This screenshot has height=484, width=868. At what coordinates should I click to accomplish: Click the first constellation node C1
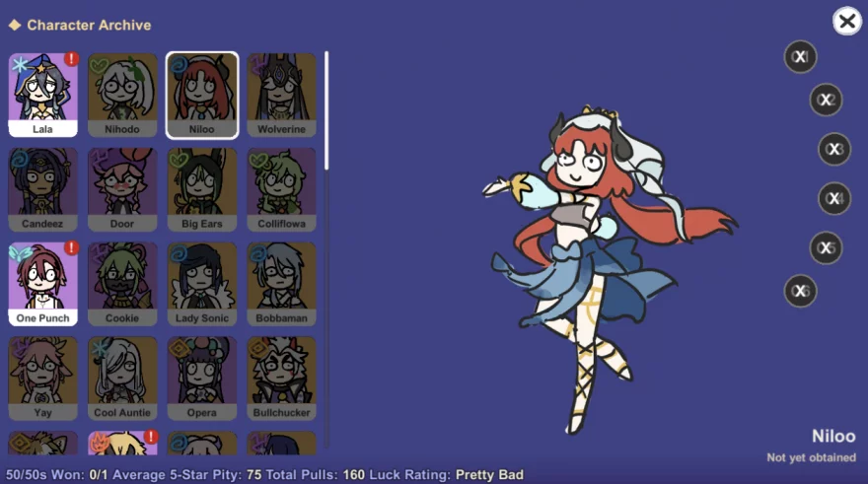pyautogui.click(x=800, y=57)
